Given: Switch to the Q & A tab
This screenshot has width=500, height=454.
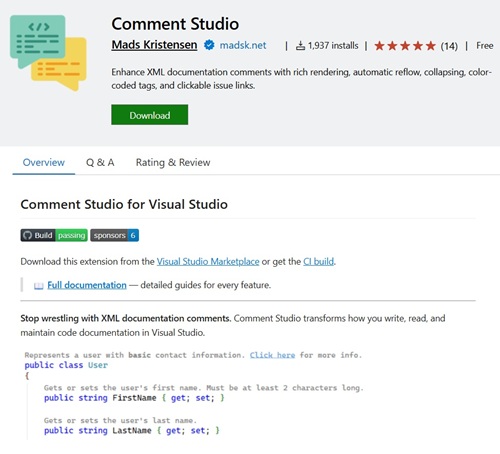Looking at the screenshot, I should (x=100, y=162).
